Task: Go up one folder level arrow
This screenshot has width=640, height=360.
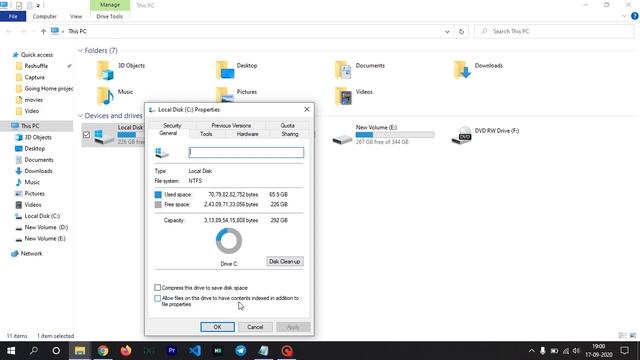Action: click(x=43, y=31)
